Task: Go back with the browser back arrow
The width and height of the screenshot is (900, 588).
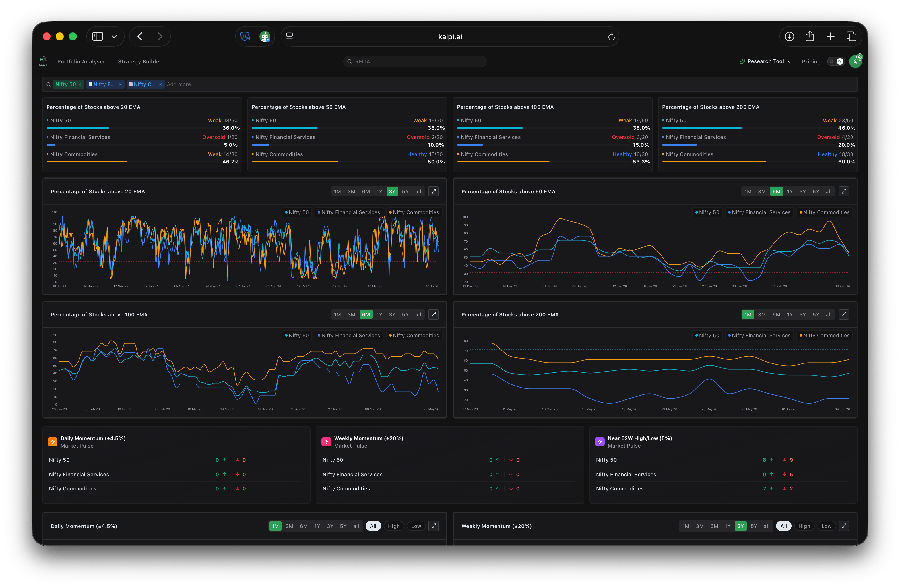Action: click(x=140, y=36)
